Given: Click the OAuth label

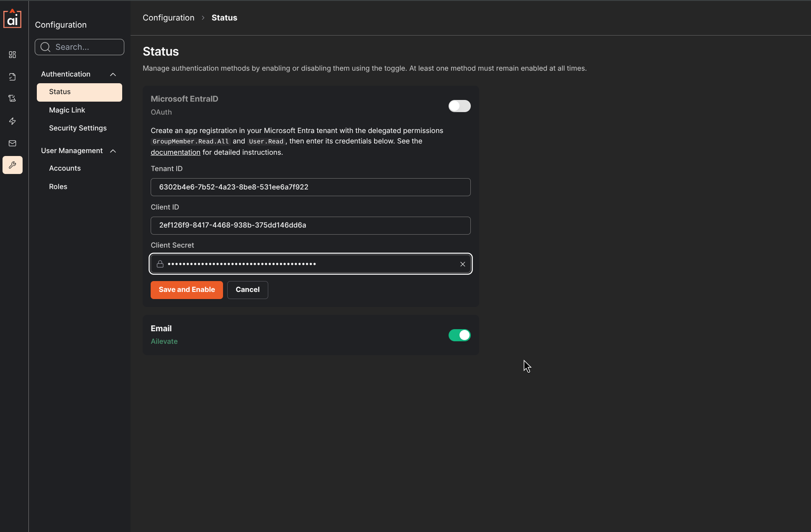Looking at the screenshot, I should point(161,112).
